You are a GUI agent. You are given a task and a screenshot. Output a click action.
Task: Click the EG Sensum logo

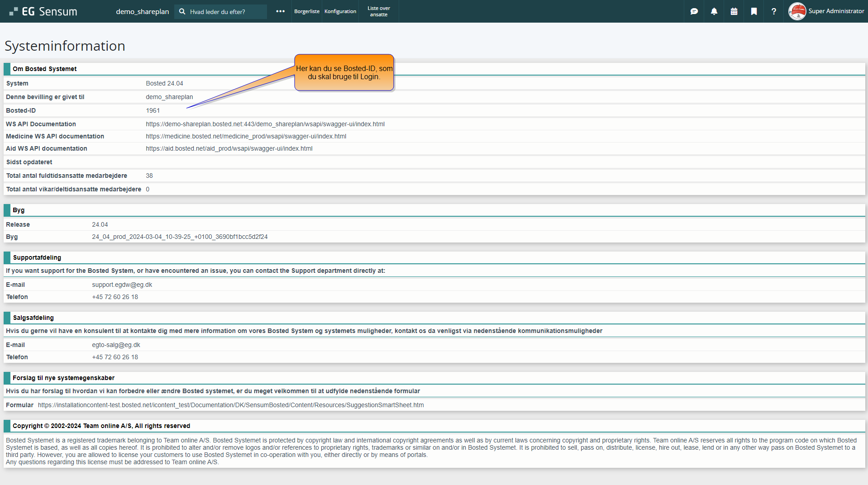coord(43,11)
